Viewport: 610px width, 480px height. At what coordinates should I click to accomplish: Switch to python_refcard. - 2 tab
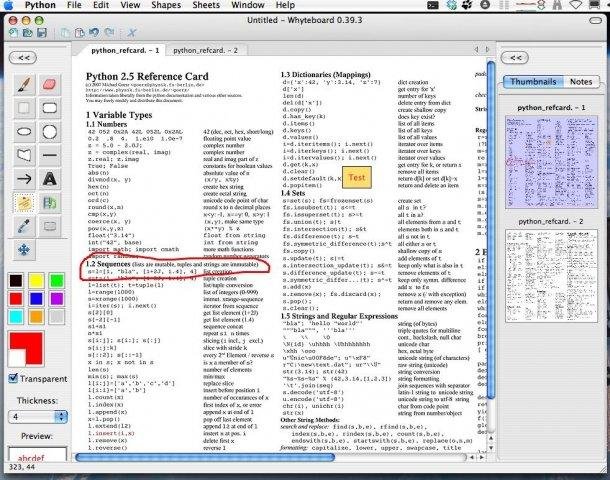point(205,51)
